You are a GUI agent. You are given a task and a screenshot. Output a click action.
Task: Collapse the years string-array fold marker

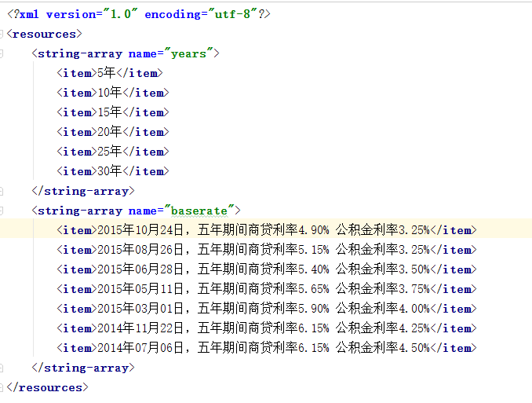1,53
